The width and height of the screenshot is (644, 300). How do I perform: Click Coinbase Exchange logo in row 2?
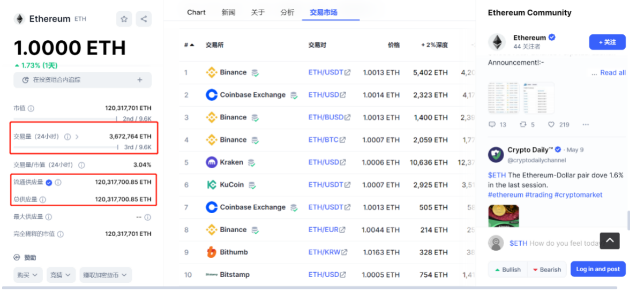(x=211, y=95)
